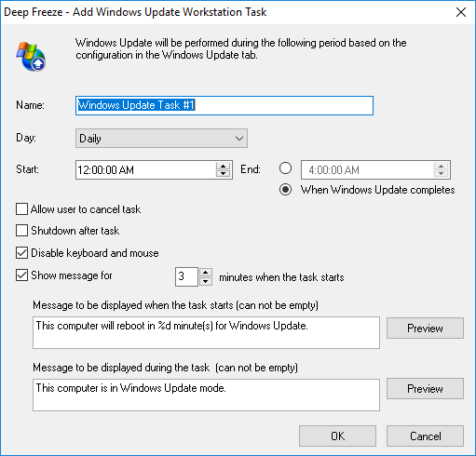Increase End time with up spinner arrow
The width and height of the screenshot is (476, 456).
(x=441, y=166)
